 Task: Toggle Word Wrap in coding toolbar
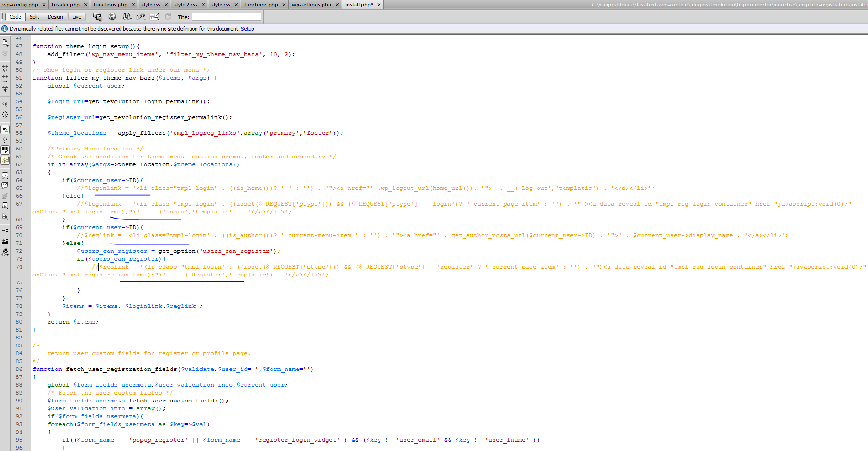5,150
